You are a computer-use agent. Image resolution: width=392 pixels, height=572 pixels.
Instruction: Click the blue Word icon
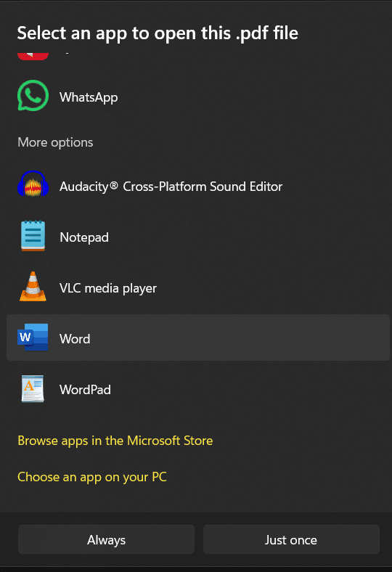click(x=33, y=338)
